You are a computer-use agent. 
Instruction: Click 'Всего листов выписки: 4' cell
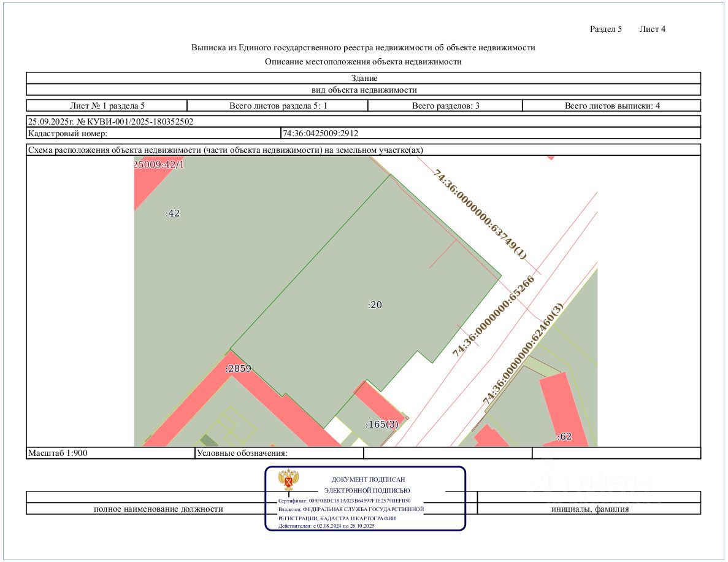click(x=611, y=106)
